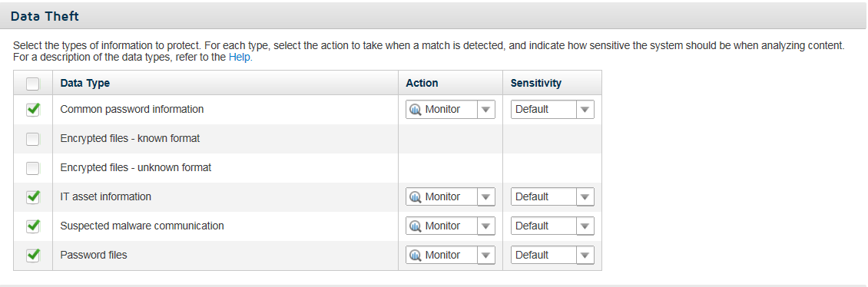Uncheck the Password files checkbox
The height and width of the screenshot is (287, 868).
coord(33,256)
